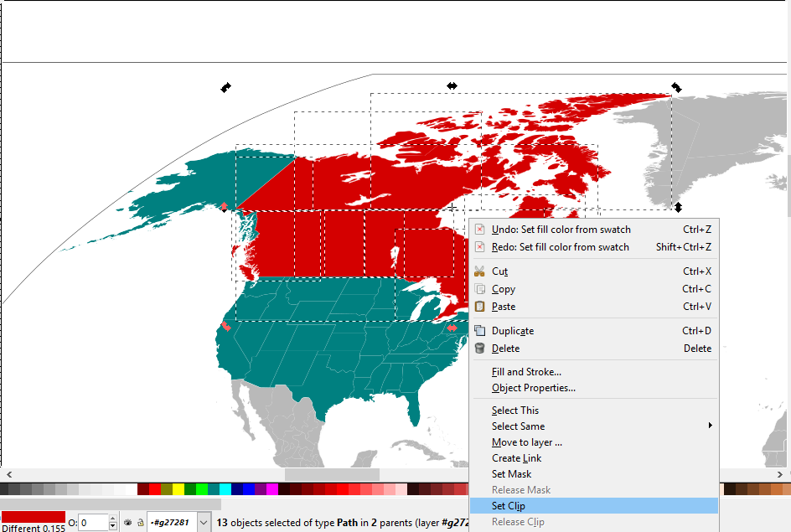
Task: Increase opacity with the spinner up arrow
Action: coord(112,518)
